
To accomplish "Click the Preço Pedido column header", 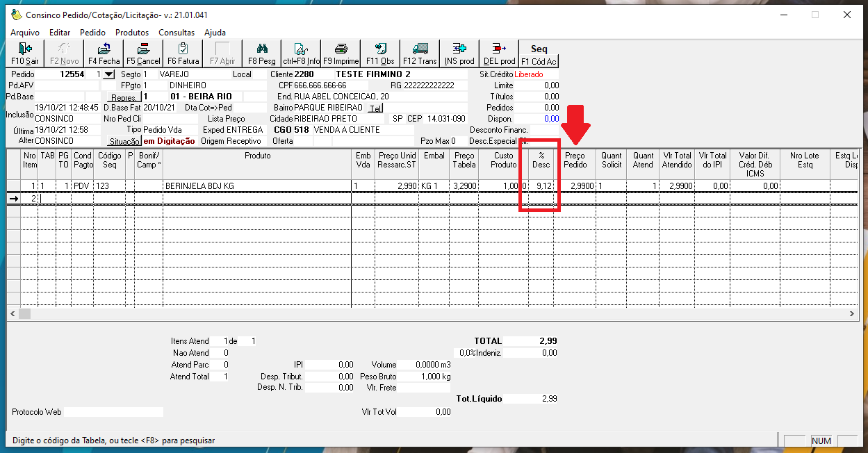I will pyautogui.click(x=575, y=165).
